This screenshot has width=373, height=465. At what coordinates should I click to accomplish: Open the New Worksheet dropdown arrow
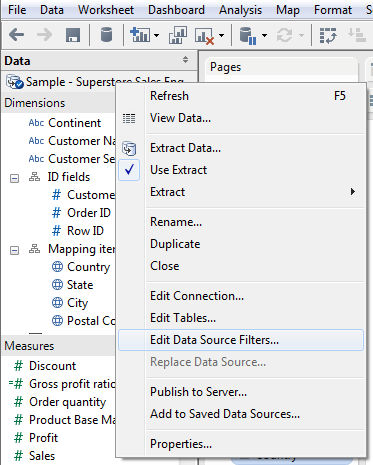pos(157,35)
